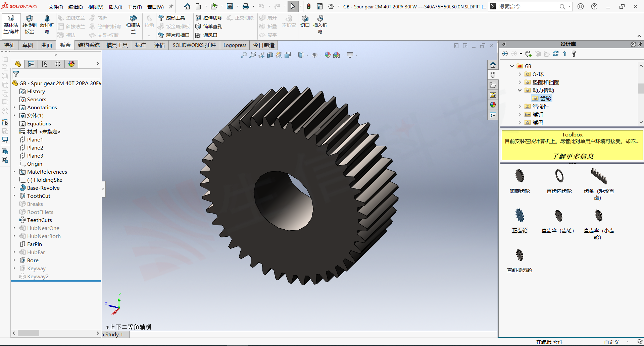This screenshot has height=346, width=644.
Task: Click the Swept Flange tool
Action: pyautogui.click(x=133, y=24)
